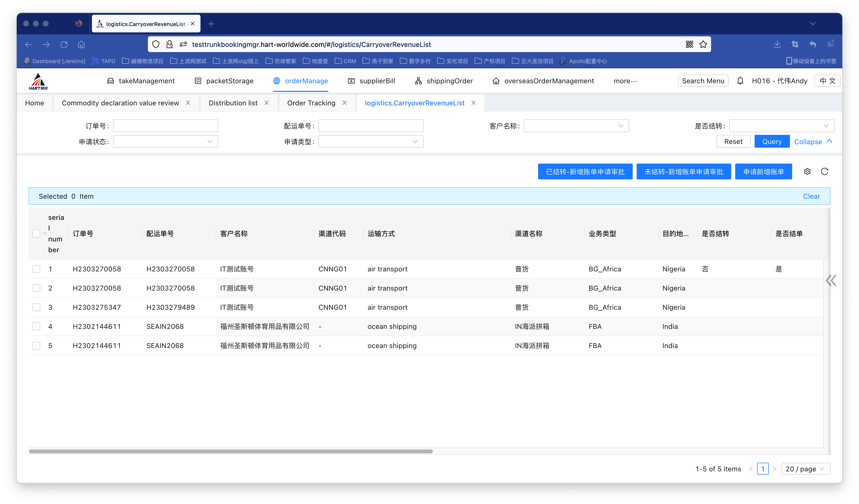Screen dimensions: 859x504
Task: Toggle the select-all header checkbox
Action: click(36, 233)
